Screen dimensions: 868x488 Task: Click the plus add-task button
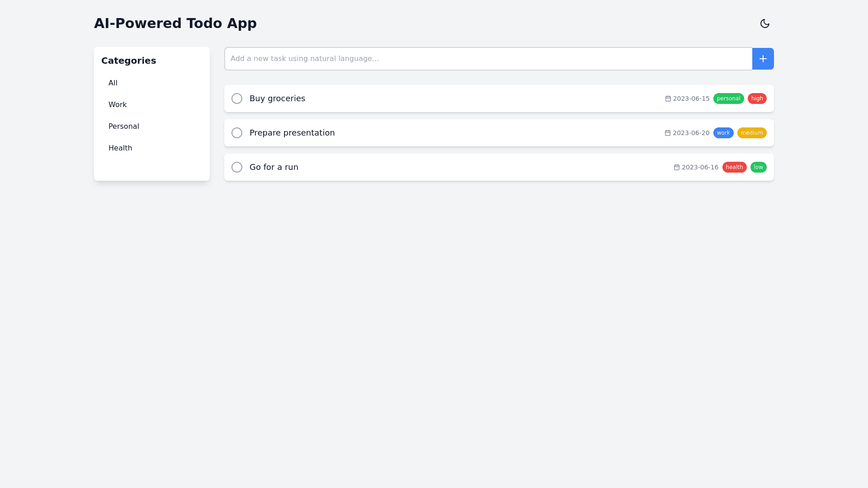tap(763, 59)
